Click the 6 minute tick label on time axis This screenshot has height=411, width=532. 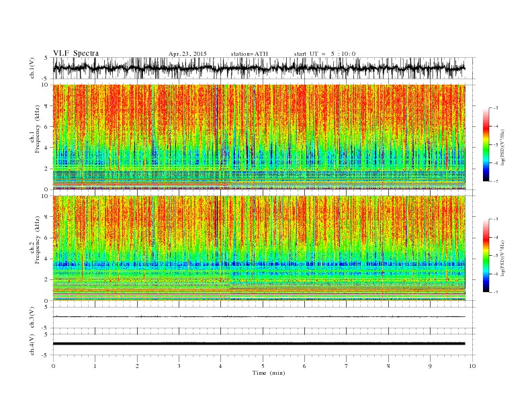point(304,366)
